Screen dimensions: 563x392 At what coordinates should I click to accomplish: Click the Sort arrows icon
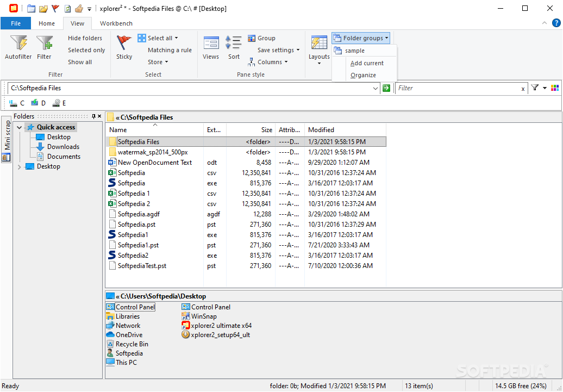pos(233,43)
